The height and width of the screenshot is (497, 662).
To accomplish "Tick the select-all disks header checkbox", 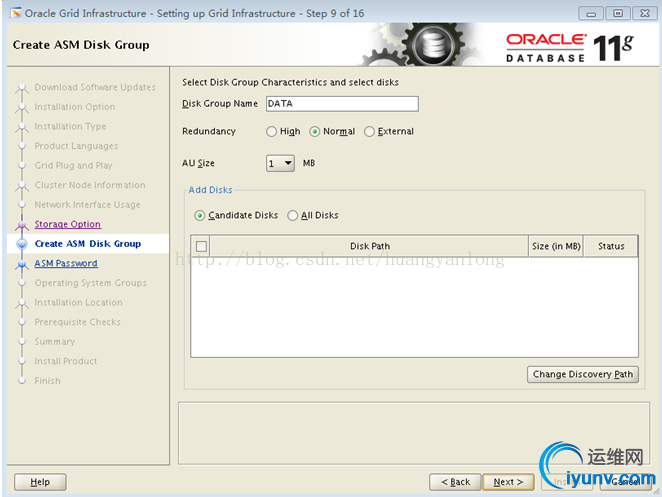I will coord(201,246).
